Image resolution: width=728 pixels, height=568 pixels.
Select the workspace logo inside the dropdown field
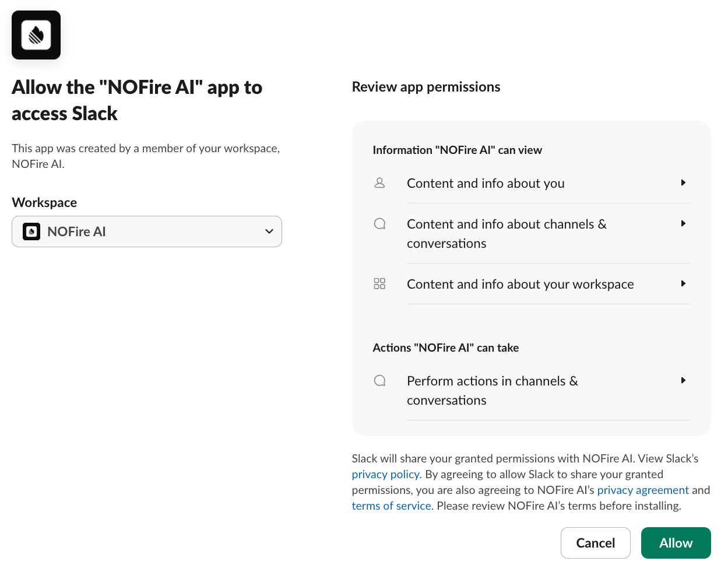(31, 232)
